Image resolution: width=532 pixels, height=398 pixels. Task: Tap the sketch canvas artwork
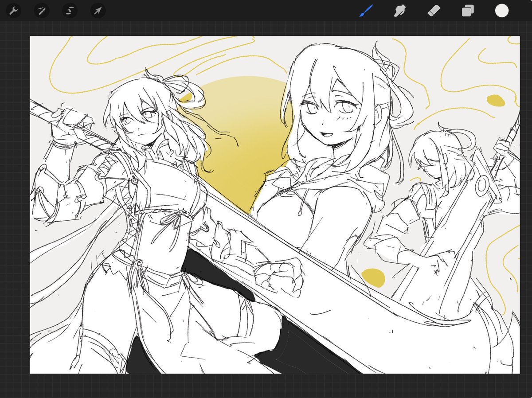tap(274, 205)
